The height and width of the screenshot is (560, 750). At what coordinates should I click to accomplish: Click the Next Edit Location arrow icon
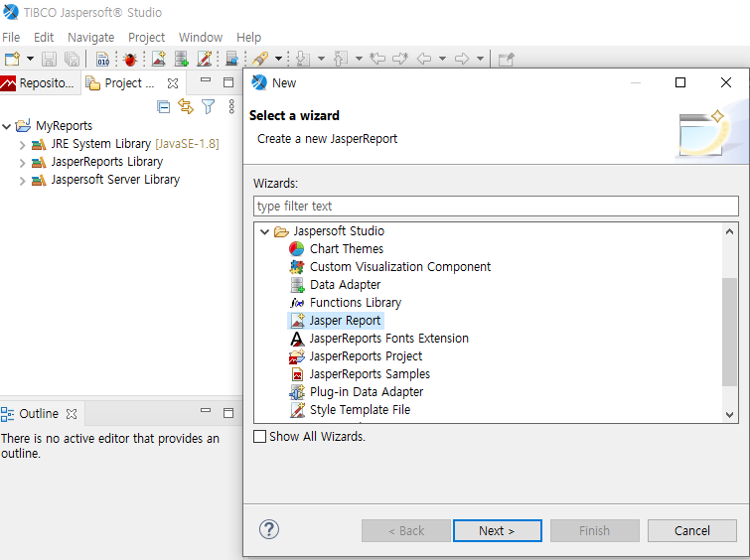coord(400,59)
